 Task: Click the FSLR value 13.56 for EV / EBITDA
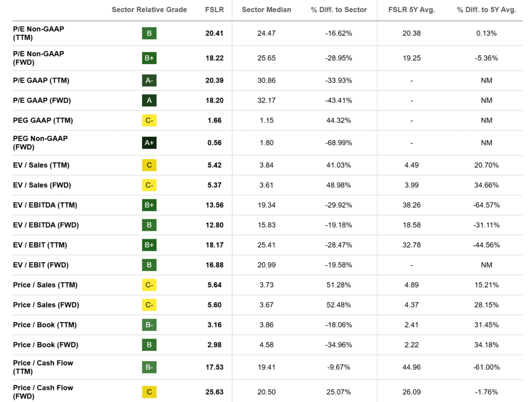coord(215,205)
